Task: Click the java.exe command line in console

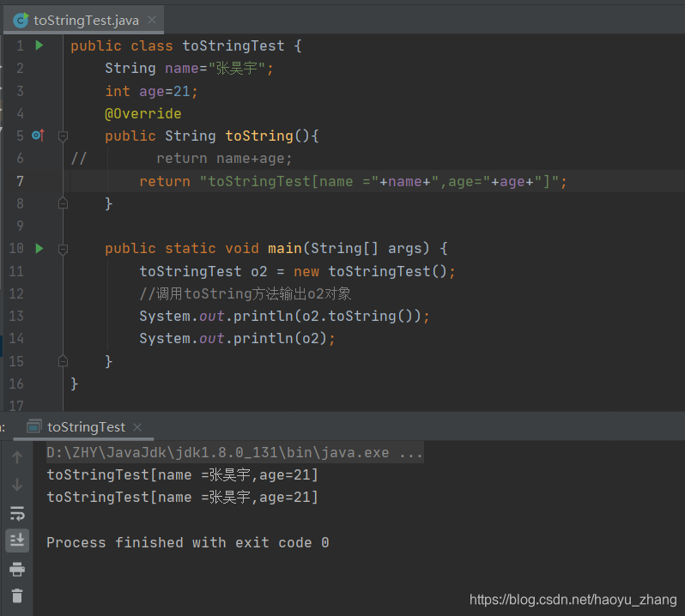Action: coord(234,452)
